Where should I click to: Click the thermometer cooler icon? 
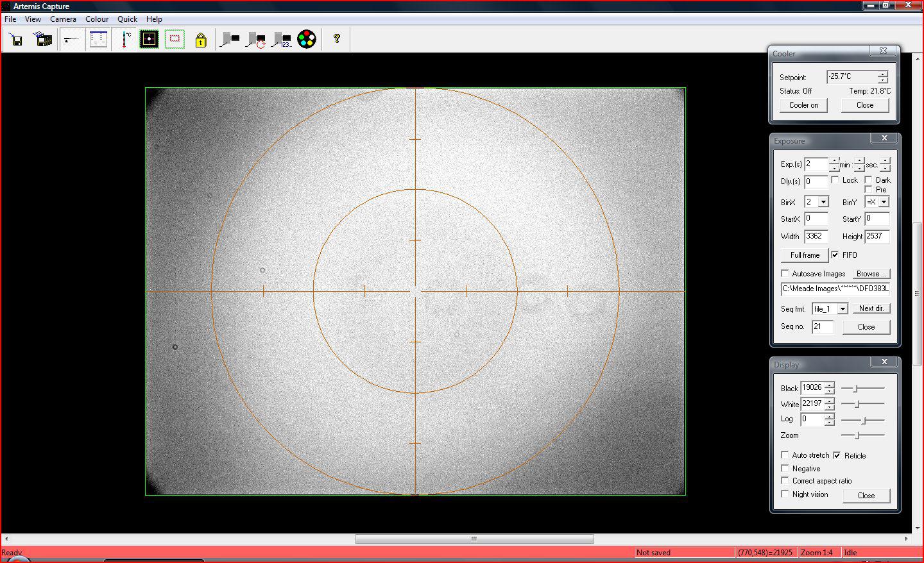click(126, 40)
